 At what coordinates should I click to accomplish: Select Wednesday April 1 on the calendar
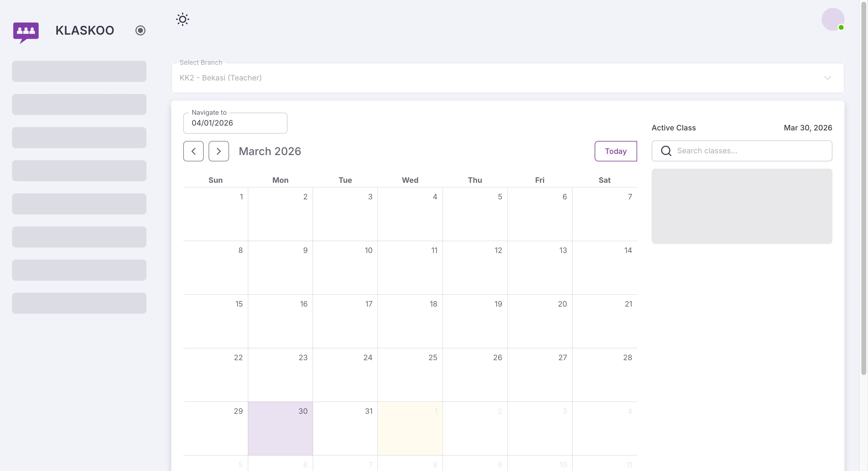[x=410, y=428]
